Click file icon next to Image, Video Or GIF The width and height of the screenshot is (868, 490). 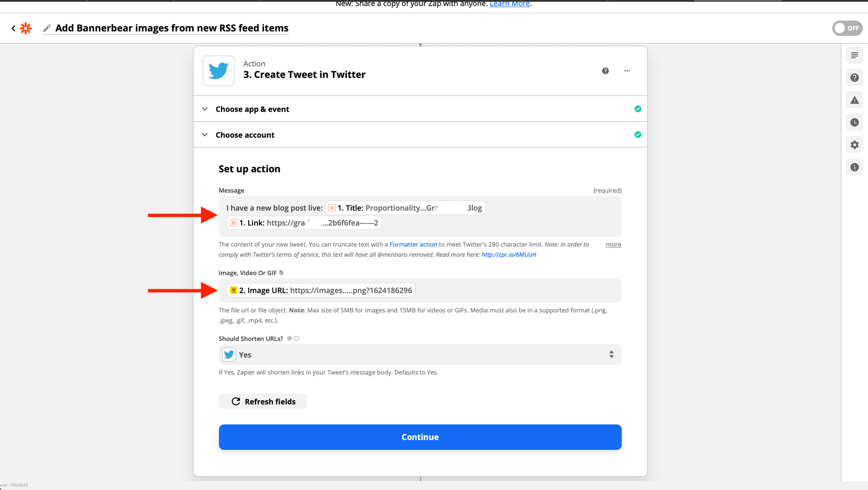pyautogui.click(x=281, y=273)
